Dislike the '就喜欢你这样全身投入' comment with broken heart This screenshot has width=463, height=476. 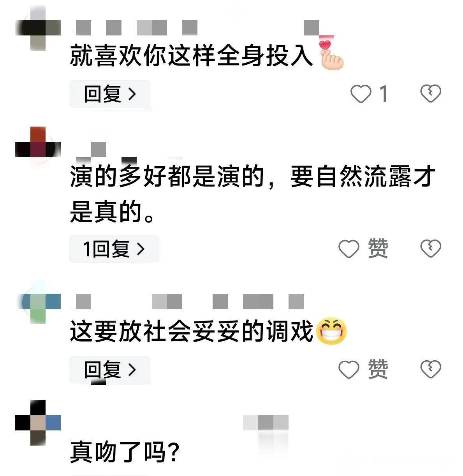pos(431,94)
